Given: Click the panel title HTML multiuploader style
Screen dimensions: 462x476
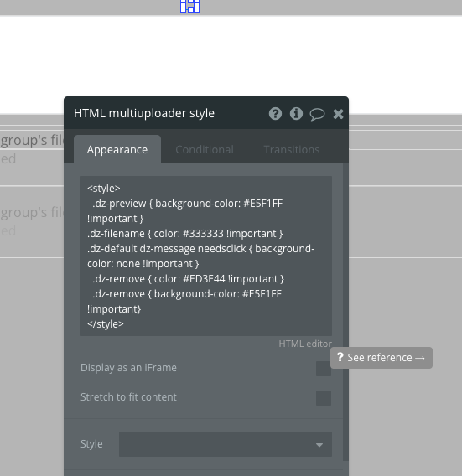Looking at the screenshot, I should (144, 113).
